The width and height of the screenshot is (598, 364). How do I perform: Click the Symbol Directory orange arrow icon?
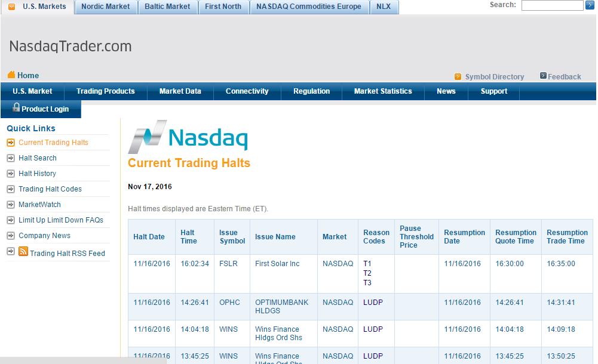click(458, 76)
